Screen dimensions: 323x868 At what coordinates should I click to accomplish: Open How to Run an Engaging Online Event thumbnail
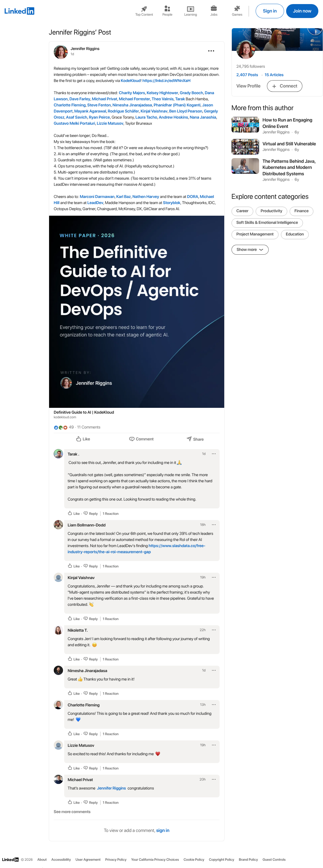click(245, 125)
